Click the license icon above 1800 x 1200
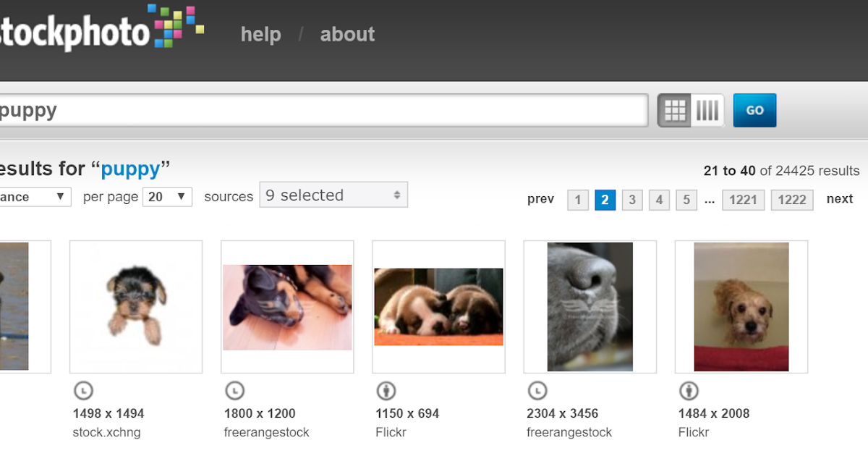Screen dimensions: 868x456 coord(235,391)
